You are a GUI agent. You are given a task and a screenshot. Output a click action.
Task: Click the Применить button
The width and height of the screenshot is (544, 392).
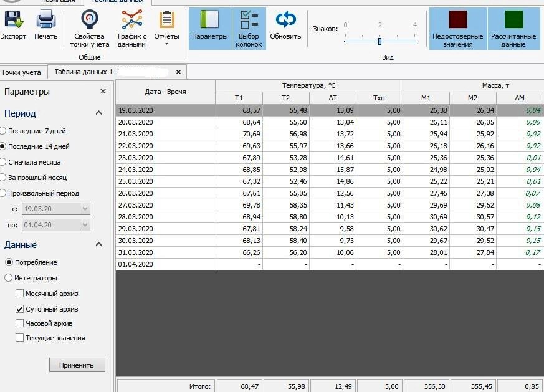[x=77, y=365]
